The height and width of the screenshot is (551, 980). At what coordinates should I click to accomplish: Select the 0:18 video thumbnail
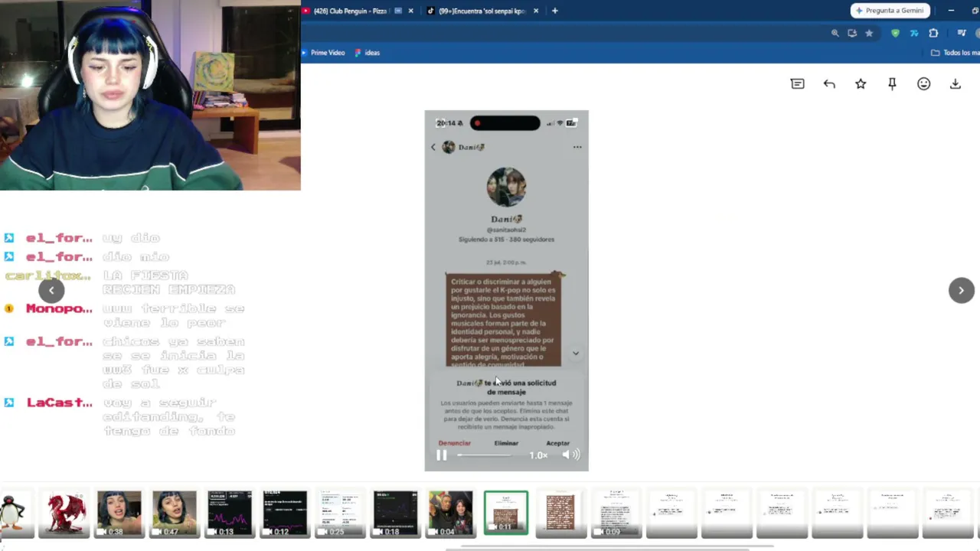click(395, 513)
